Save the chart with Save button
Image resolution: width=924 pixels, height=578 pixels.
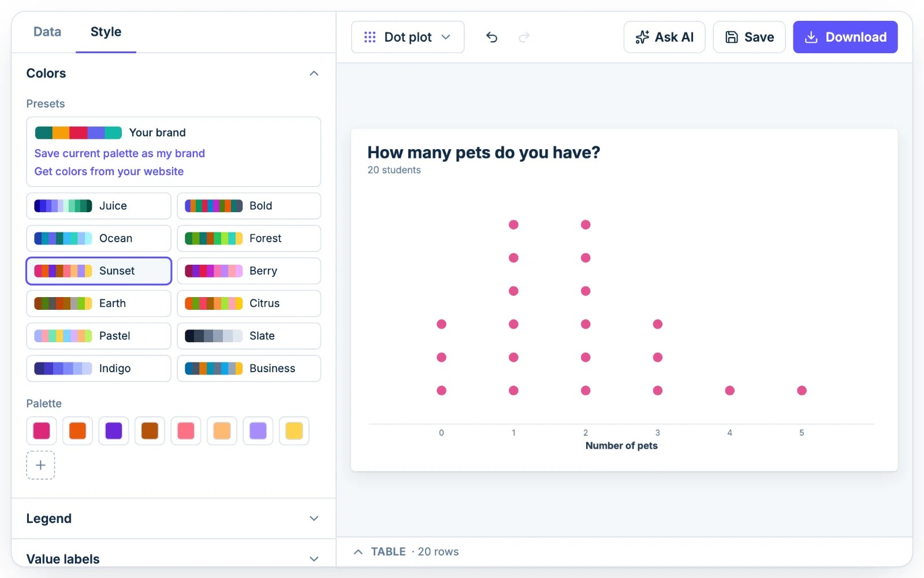click(749, 37)
